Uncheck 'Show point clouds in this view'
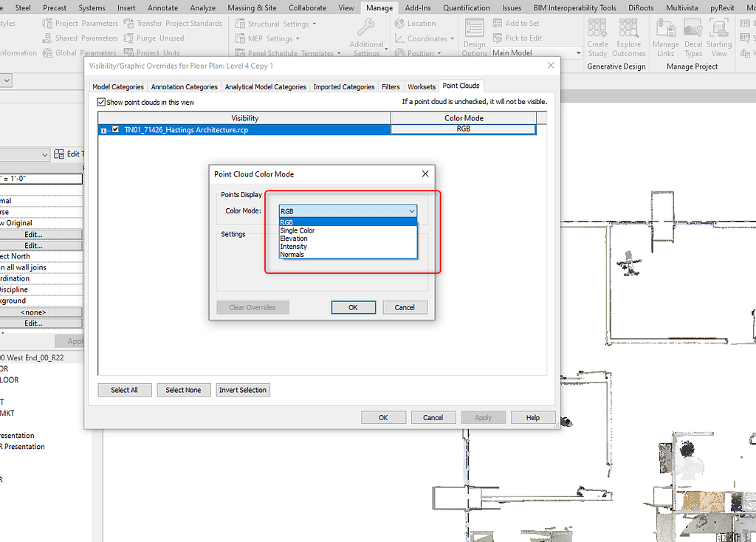 point(101,101)
